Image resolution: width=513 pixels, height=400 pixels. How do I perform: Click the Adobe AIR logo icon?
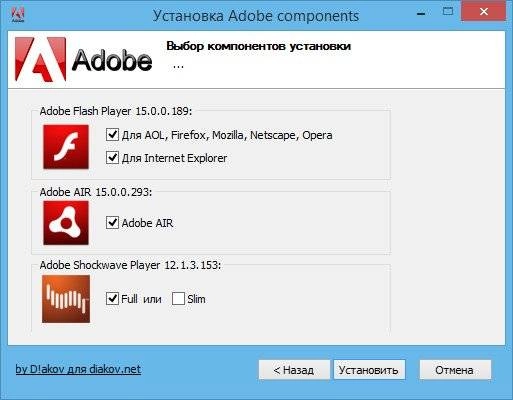point(66,223)
